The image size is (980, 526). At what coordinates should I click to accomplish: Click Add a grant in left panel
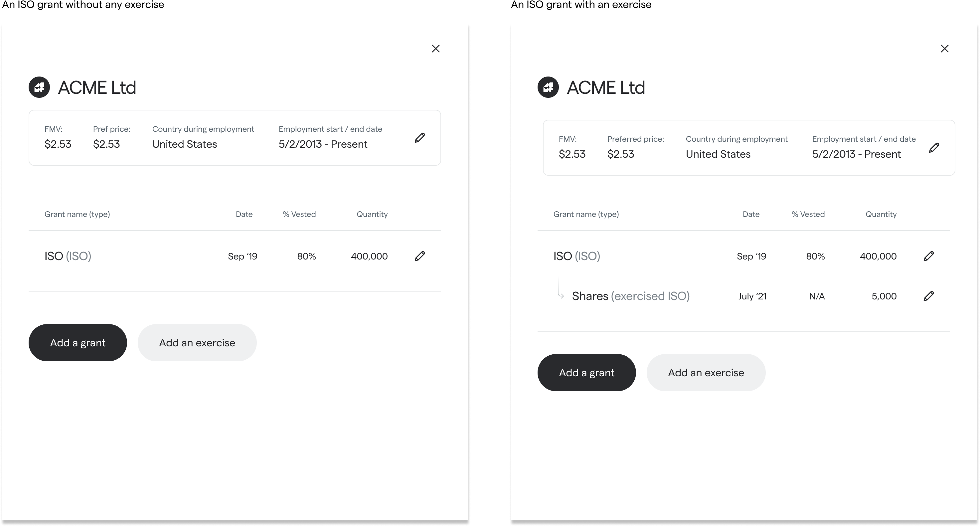(78, 343)
